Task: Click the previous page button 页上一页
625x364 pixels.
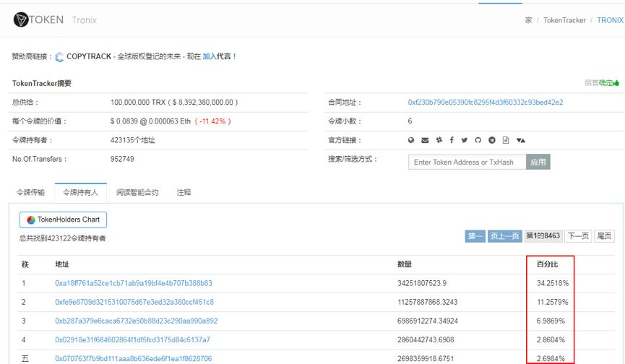Action: click(504, 236)
